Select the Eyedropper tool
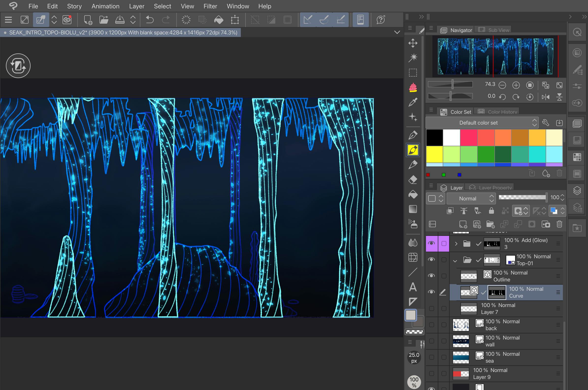Viewport: 588px width, 390px height. coord(413,102)
